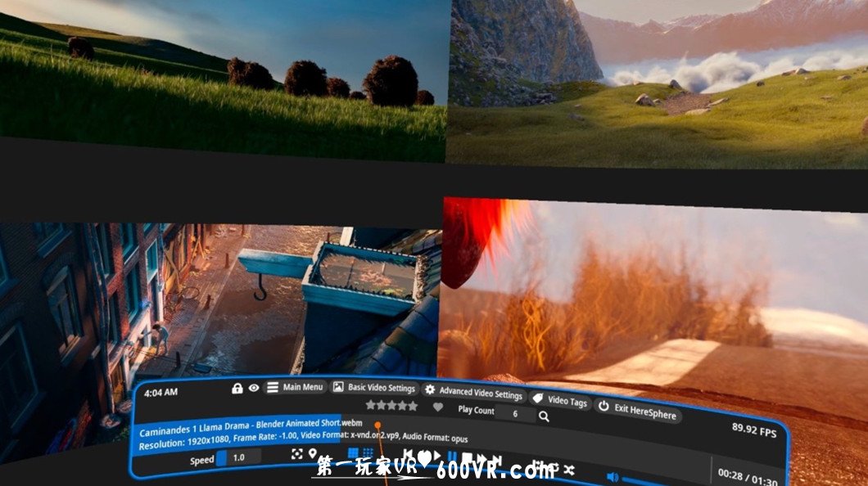
Task: Open the Video Tags panel
Action: 559,400
